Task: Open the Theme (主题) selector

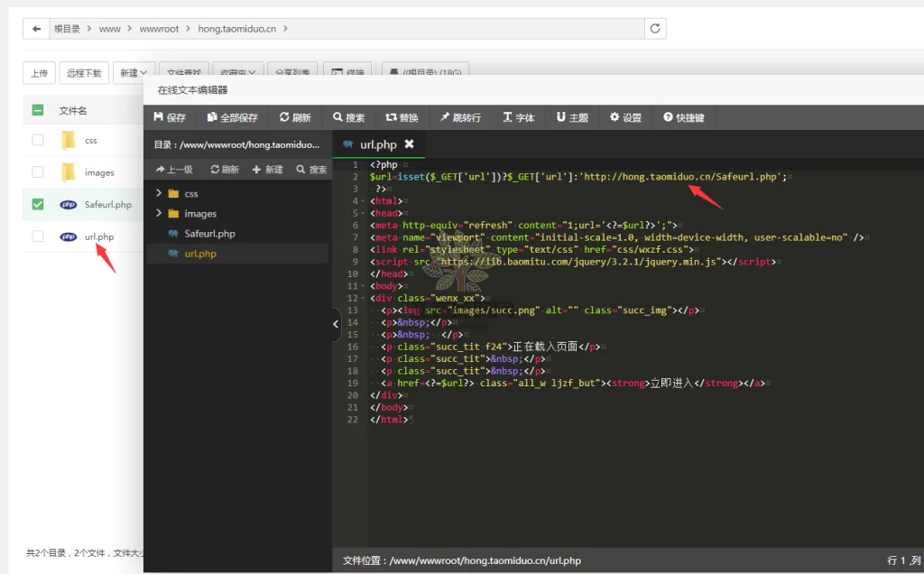Action: tap(572, 117)
